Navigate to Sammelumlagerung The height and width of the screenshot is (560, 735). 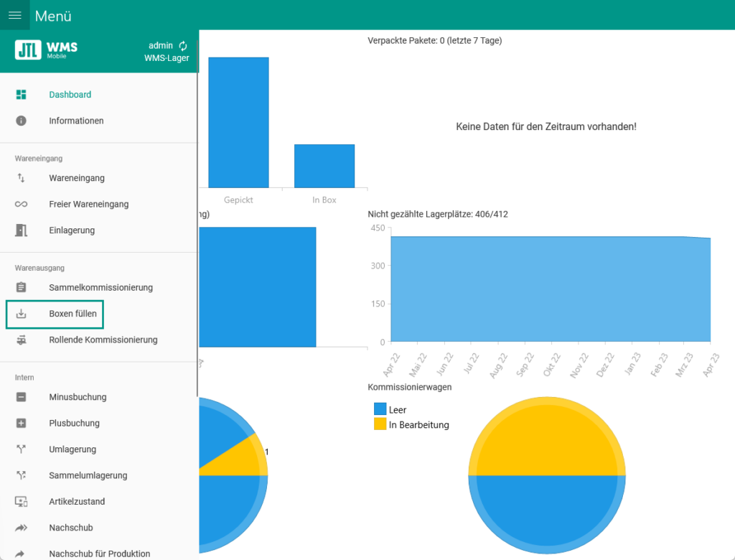[x=87, y=475]
